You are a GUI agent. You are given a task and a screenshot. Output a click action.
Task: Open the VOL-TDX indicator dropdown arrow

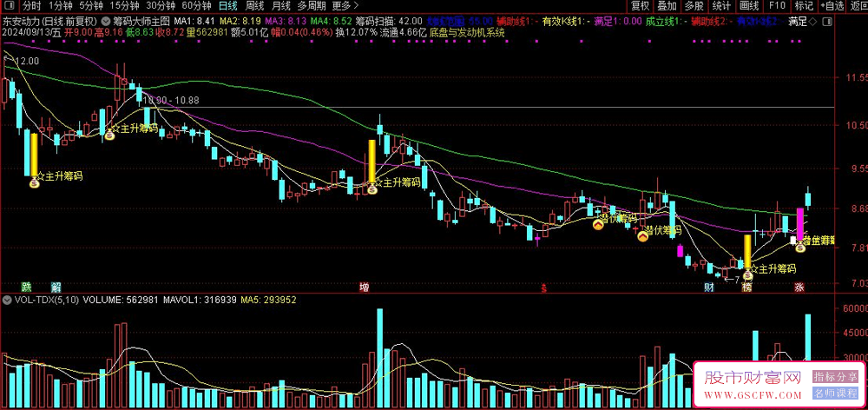(x=8, y=299)
